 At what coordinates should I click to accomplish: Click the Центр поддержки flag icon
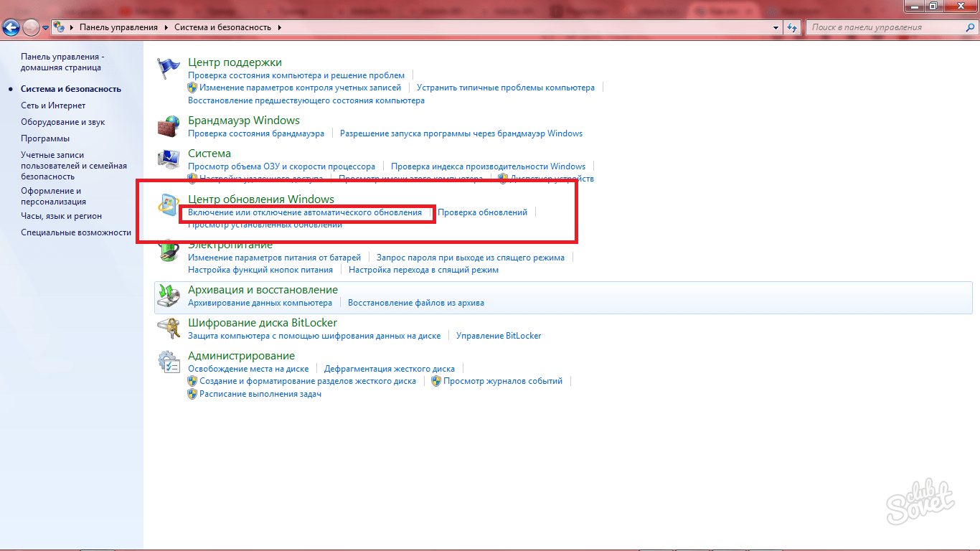point(169,70)
